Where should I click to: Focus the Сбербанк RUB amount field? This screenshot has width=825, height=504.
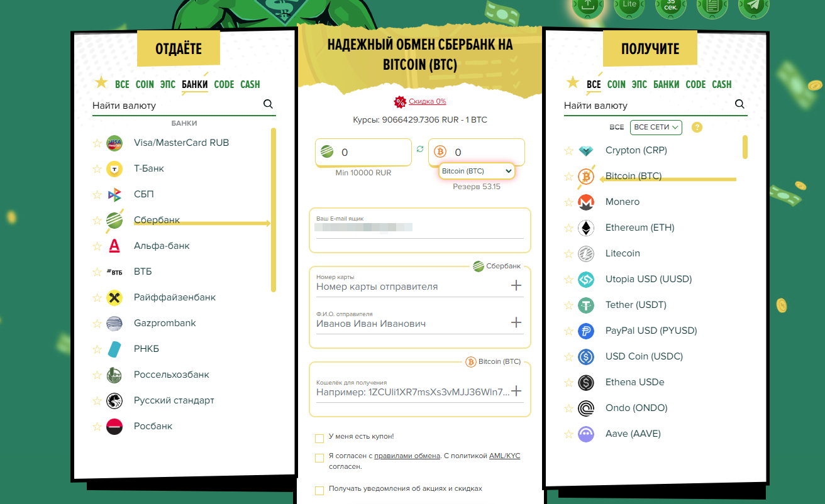(363, 152)
